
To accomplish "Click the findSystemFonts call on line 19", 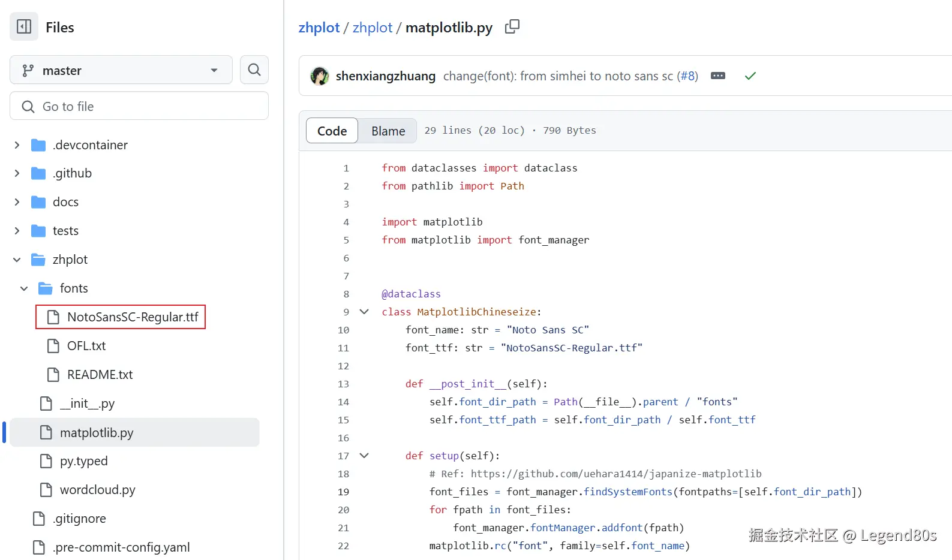I will tap(628, 492).
